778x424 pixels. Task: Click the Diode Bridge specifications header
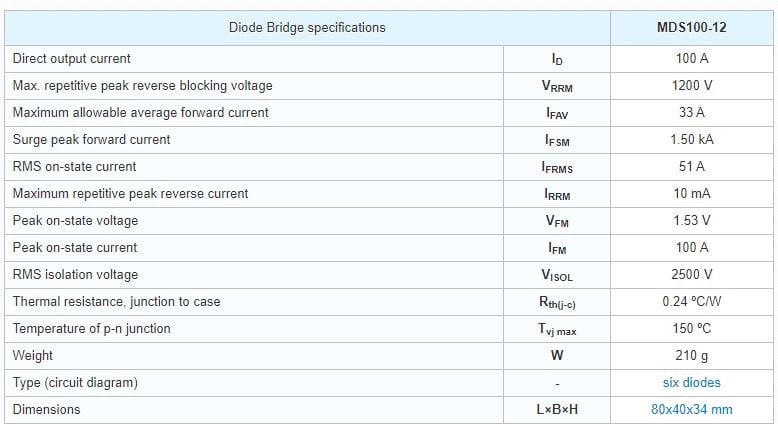pyautogui.click(x=307, y=27)
